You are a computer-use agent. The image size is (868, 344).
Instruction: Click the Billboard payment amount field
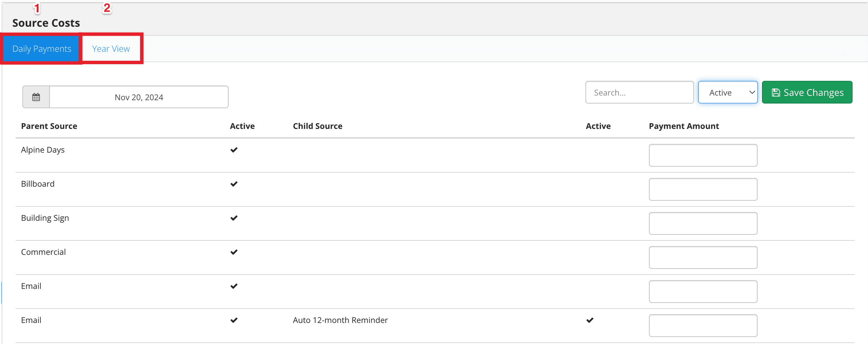703,189
